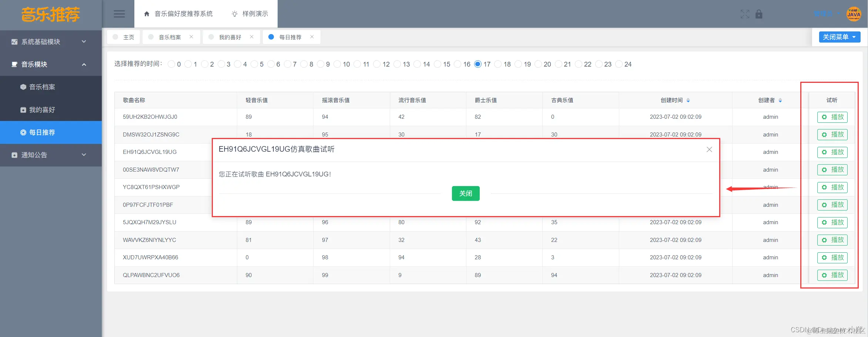This screenshot has height=337, width=868.
Task: Select recommendation hour 0
Action: pos(171,64)
